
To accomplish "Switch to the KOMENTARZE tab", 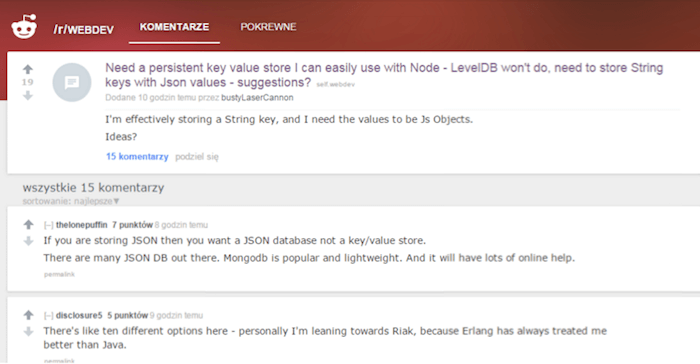I will [x=174, y=27].
